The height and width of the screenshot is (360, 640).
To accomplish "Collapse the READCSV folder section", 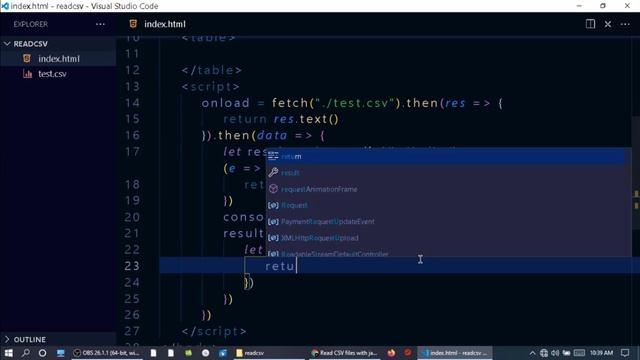I will point(58,44).
